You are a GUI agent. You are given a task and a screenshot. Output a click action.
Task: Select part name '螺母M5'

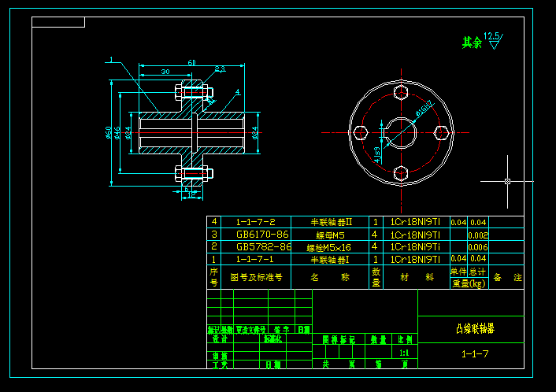pos(330,235)
